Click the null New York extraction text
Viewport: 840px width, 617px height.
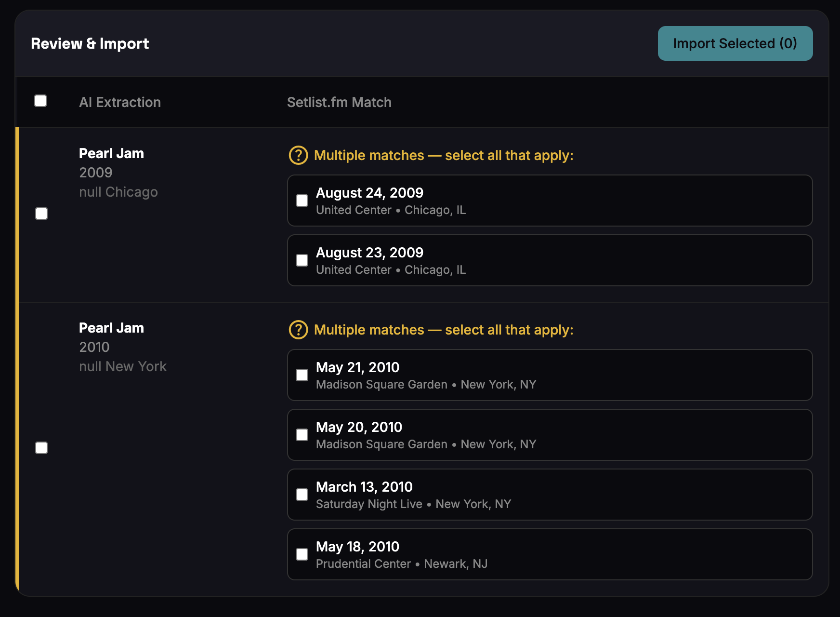pos(123,366)
